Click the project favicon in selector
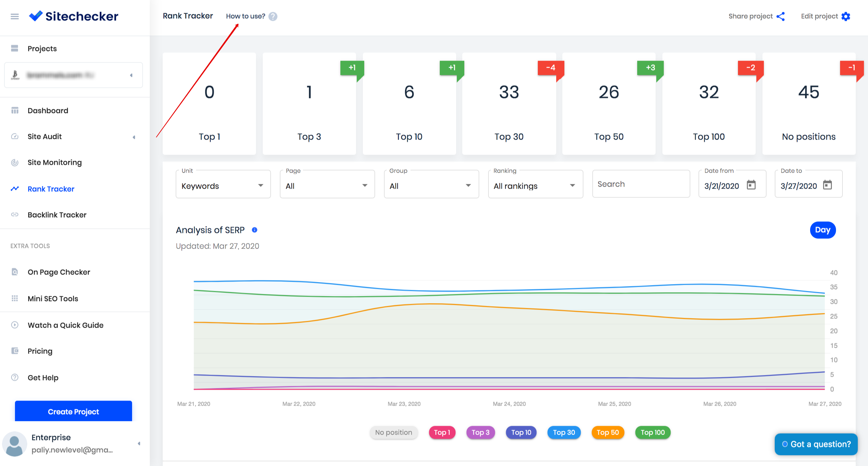 (x=15, y=75)
